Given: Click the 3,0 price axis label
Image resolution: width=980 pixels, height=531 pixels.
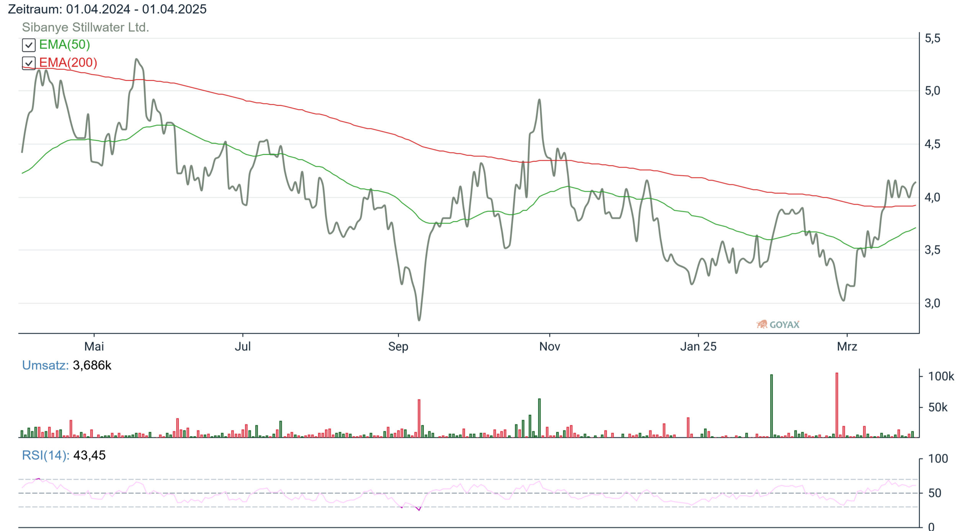Looking at the screenshot, I should [x=933, y=303].
